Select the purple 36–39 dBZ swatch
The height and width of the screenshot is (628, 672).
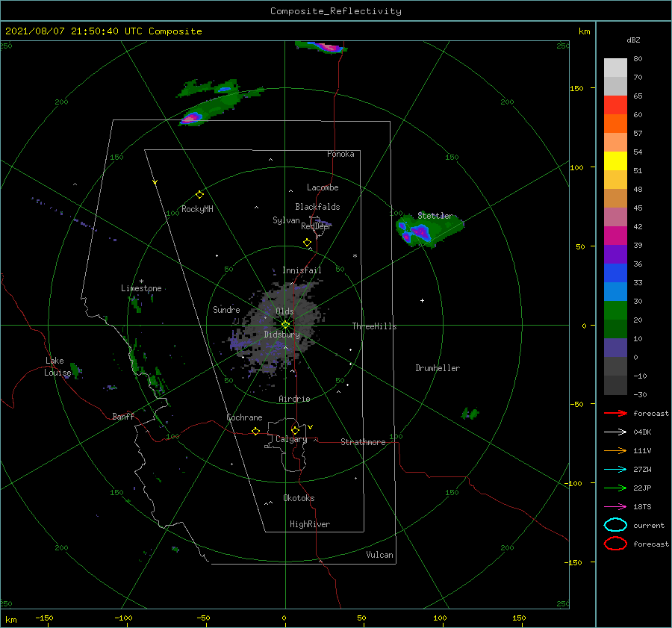pyautogui.click(x=615, y=254)
